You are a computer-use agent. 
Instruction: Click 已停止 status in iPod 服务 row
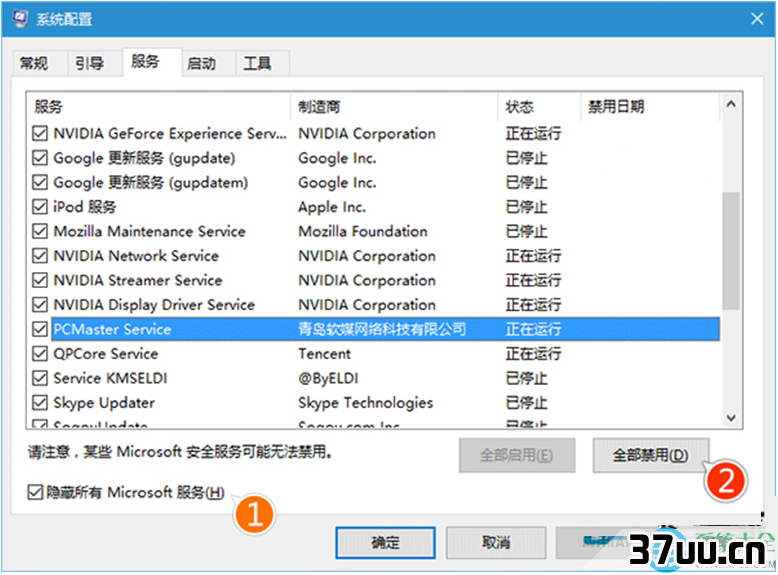pos(526,206)
